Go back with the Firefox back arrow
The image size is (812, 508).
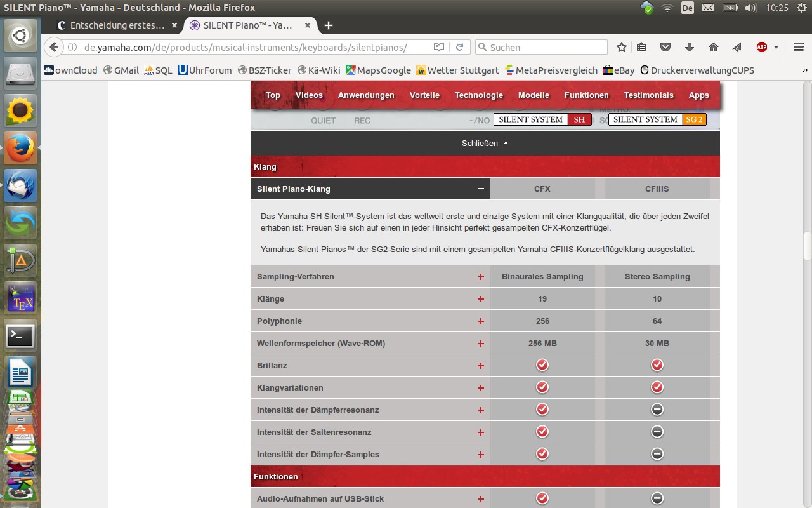(54, 47)
